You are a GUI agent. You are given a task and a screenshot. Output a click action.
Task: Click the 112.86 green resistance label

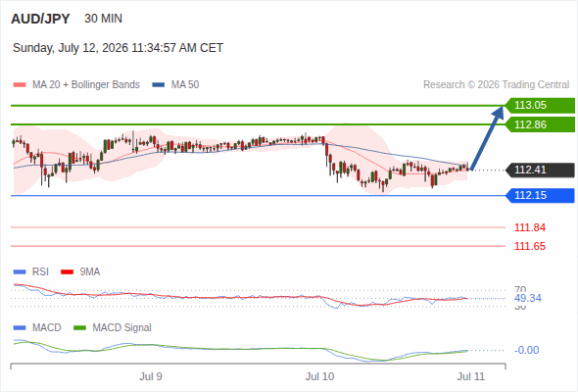coord(541,124)
